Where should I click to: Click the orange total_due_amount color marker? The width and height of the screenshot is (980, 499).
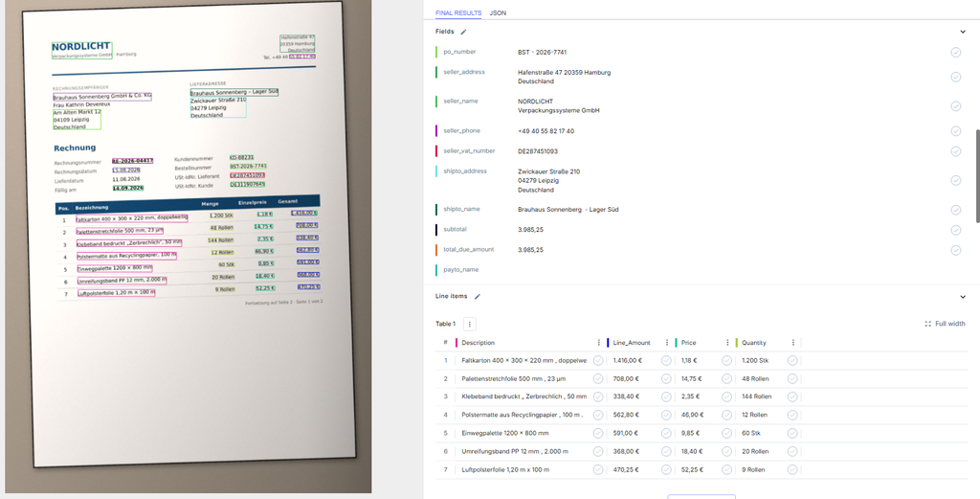coord(436,250)
